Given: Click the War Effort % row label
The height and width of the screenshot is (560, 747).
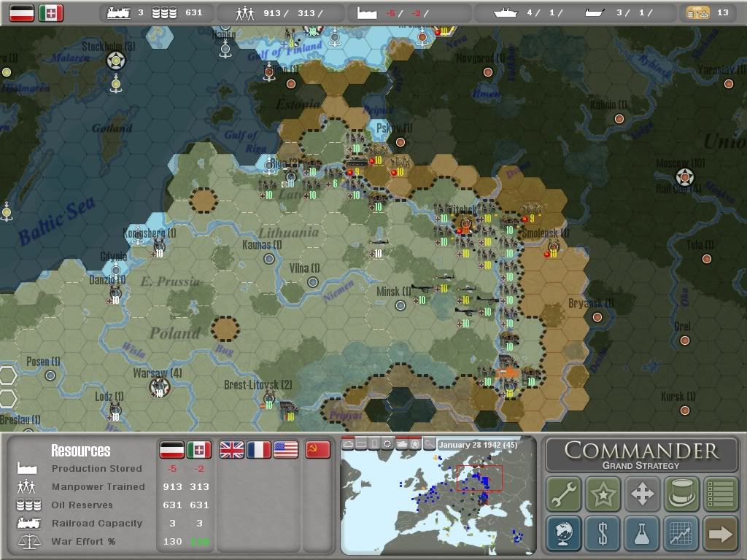Looking at the screenshot, I should (x=83, y=542).
